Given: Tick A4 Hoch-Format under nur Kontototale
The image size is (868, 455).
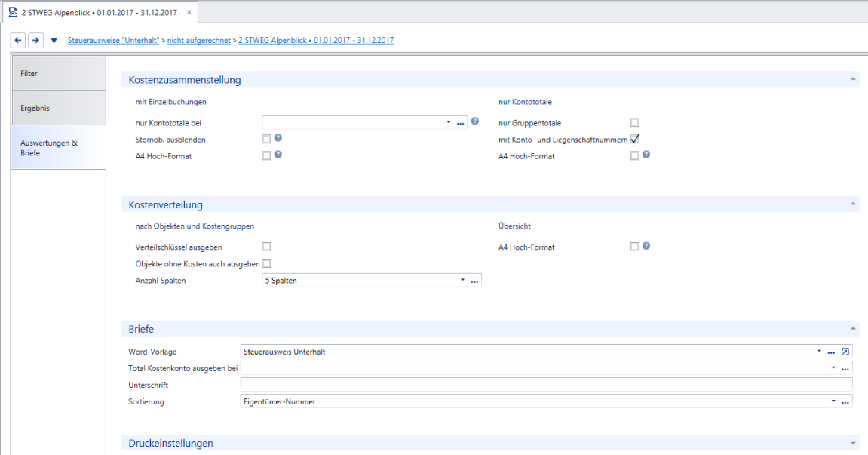Looking at the screenshot, I should 634,155.
